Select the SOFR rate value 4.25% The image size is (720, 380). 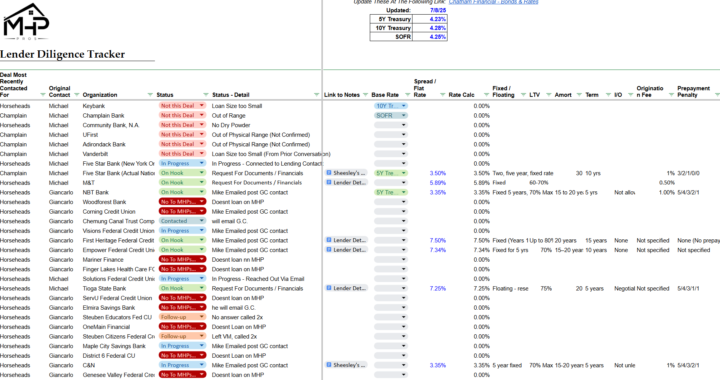click(x=430, y=37)
